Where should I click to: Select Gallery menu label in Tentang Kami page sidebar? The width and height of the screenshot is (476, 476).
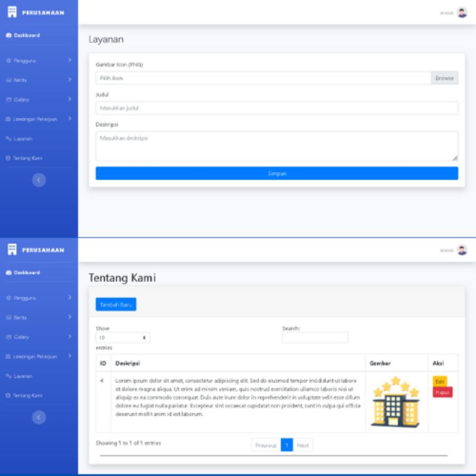coord(21,337)
